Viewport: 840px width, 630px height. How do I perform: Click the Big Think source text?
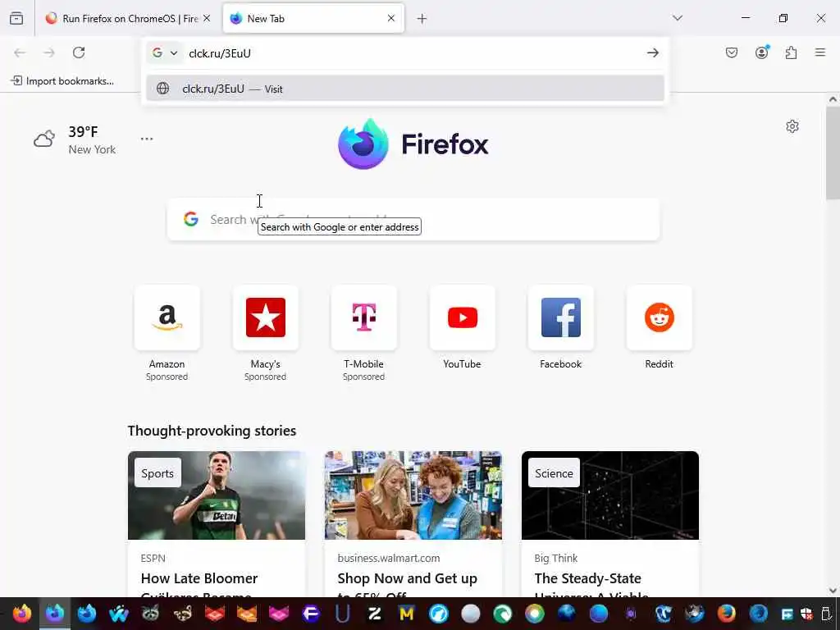pos(555,558)
